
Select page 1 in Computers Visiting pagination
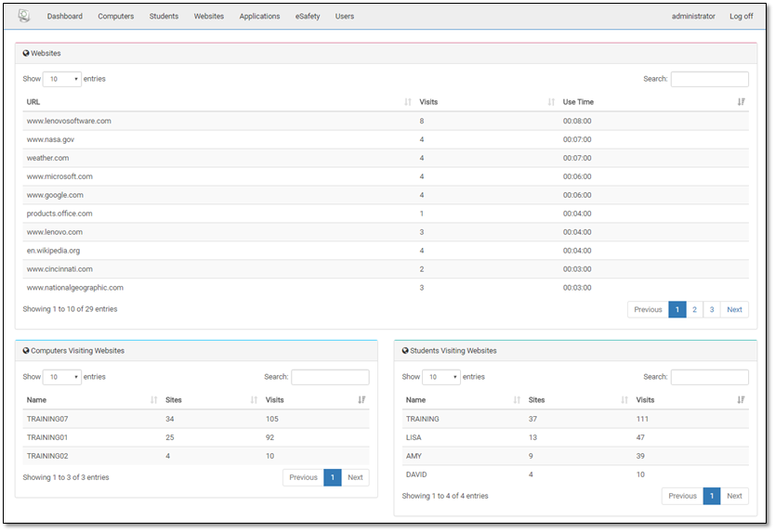pos(333,477)
